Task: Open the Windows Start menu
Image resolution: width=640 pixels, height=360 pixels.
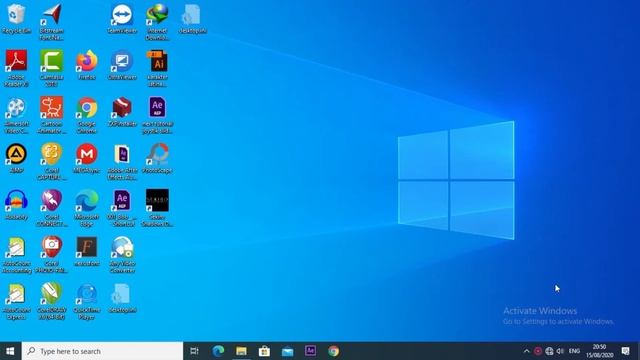Action: [11, 351]
